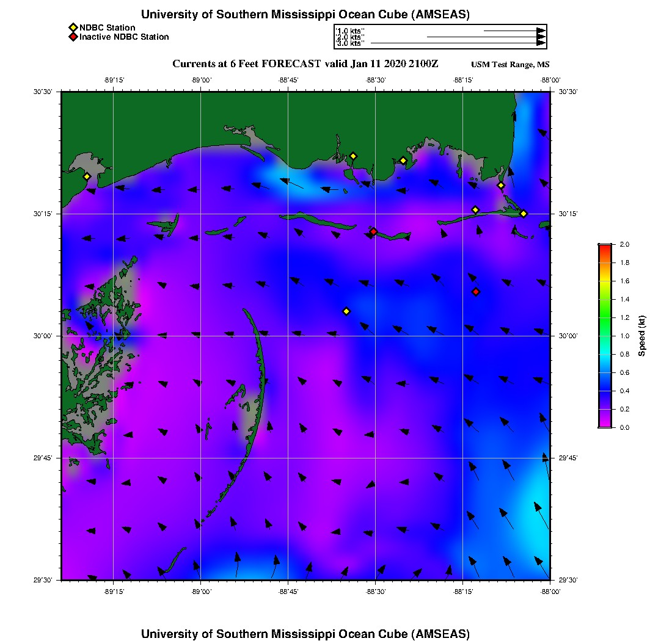Screen dimensions: 672x641
Task: Click the 'Inactive NDBC Station' legend label
Action: pos(124,37)
